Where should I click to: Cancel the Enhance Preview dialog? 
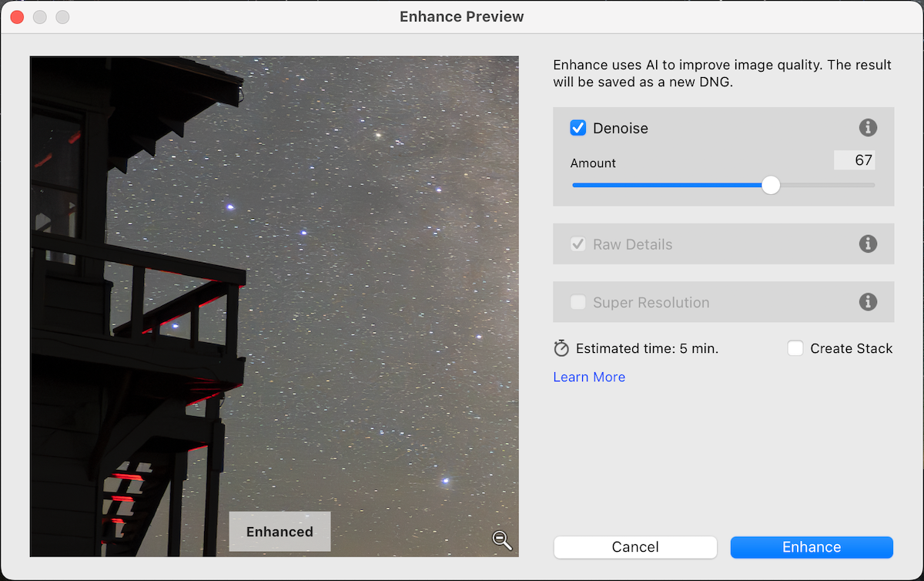point(634,547)
